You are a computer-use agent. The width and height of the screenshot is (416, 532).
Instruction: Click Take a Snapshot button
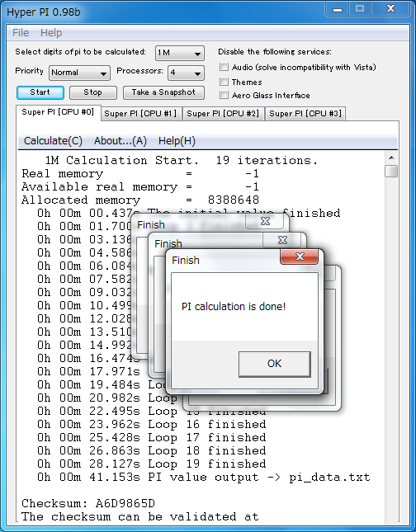(163, 92)
